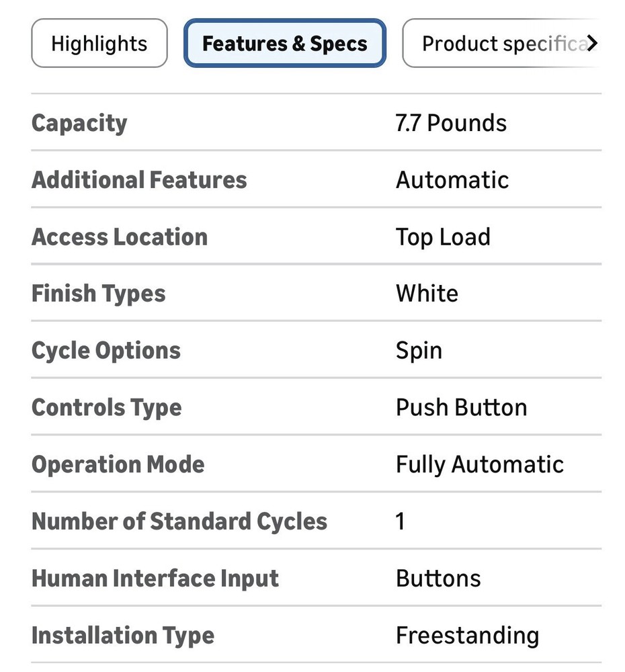This screenshot has height=672, width=625.
Task: Select the Push Button value
Action: coord(461,407)
